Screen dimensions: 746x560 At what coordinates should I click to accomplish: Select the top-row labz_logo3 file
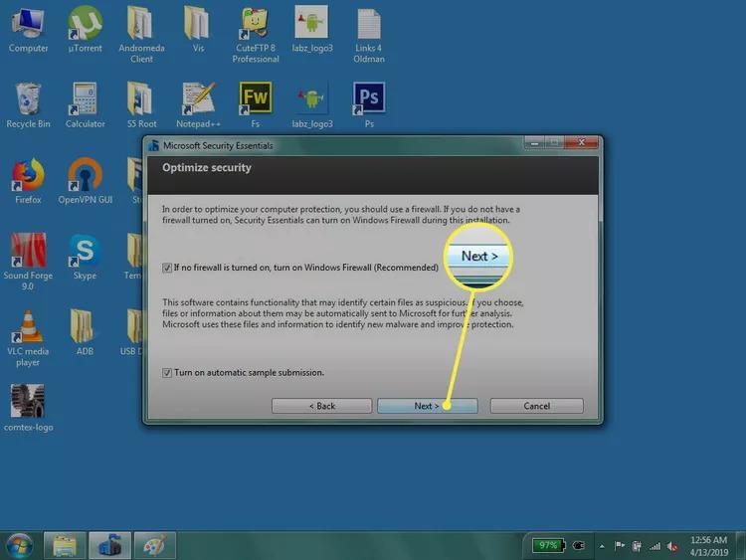[312, 30]
